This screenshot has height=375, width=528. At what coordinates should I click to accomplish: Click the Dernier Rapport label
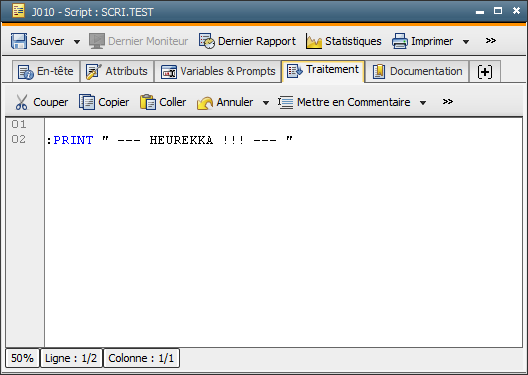pyautogui.click(x=257, y=41)
